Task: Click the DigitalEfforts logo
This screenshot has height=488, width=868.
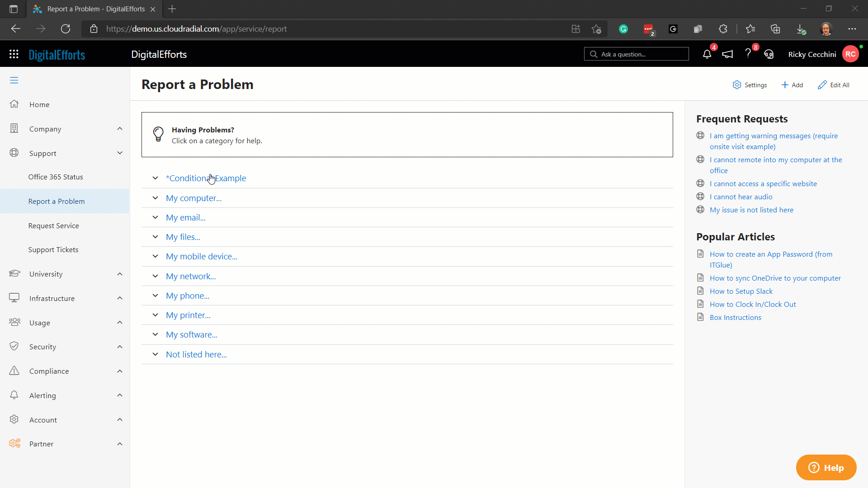Action: click(57, 55)
